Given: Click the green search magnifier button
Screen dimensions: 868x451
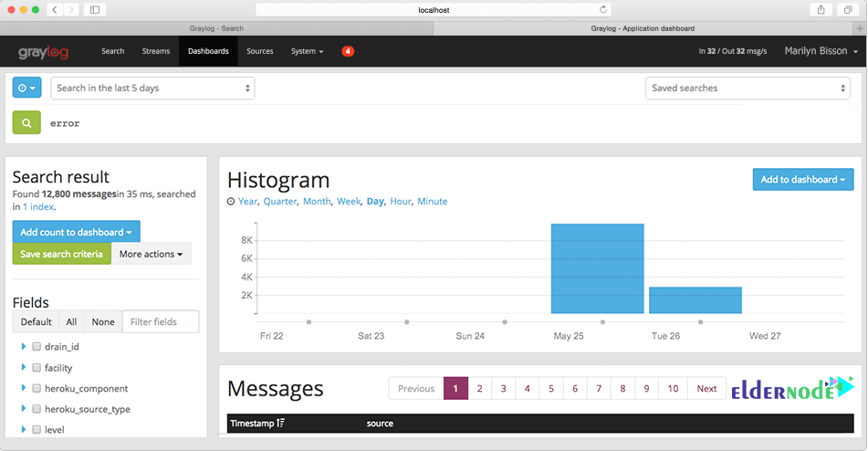Looking at the screenshot, I should click(26, 123).
